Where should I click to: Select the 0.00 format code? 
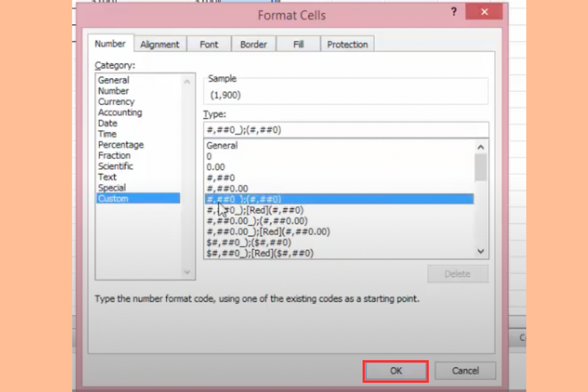[340, 167]
